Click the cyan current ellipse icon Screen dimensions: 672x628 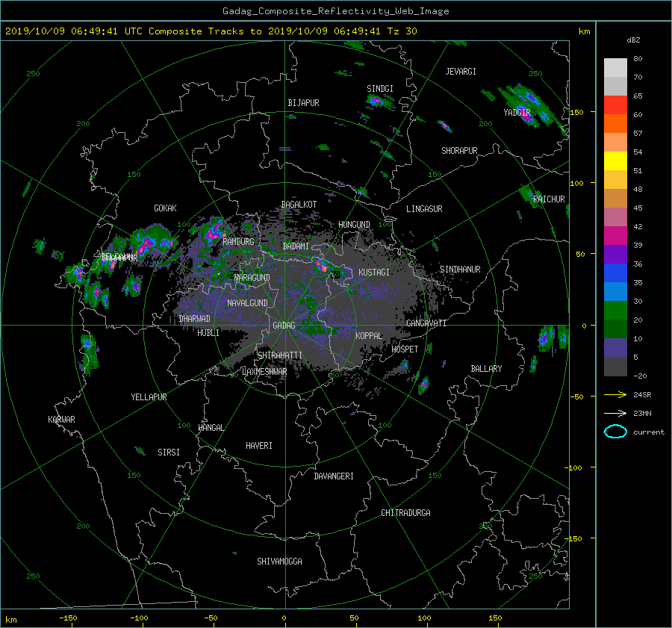coord(615,432)
